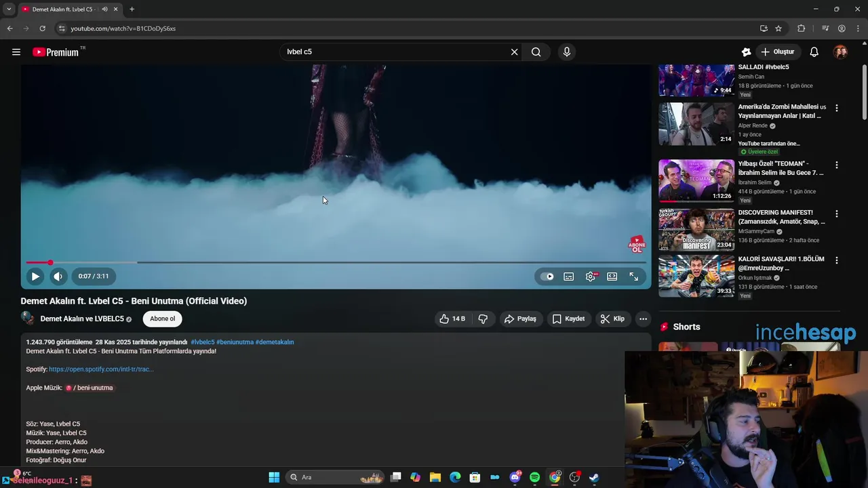This screenshot has width=868, height=488.
Task: Click the #lvbelc5 hashtag
Action: pos(203,342)
